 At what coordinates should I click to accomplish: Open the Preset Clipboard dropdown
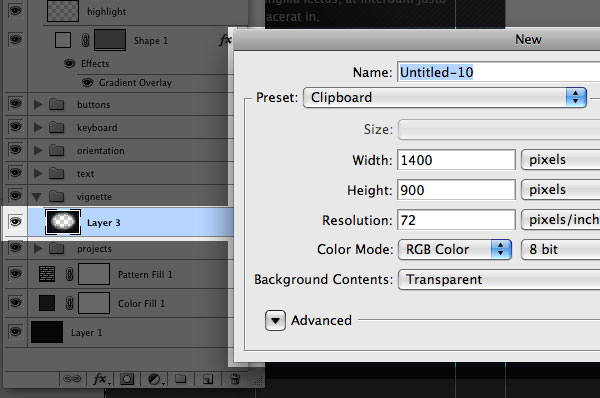pos(445,97)
